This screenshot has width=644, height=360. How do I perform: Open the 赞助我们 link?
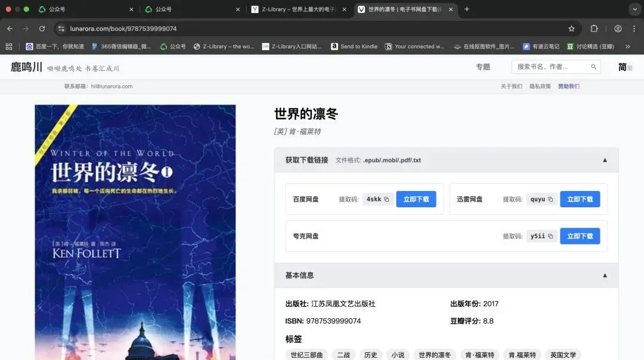tap(569, 87)
